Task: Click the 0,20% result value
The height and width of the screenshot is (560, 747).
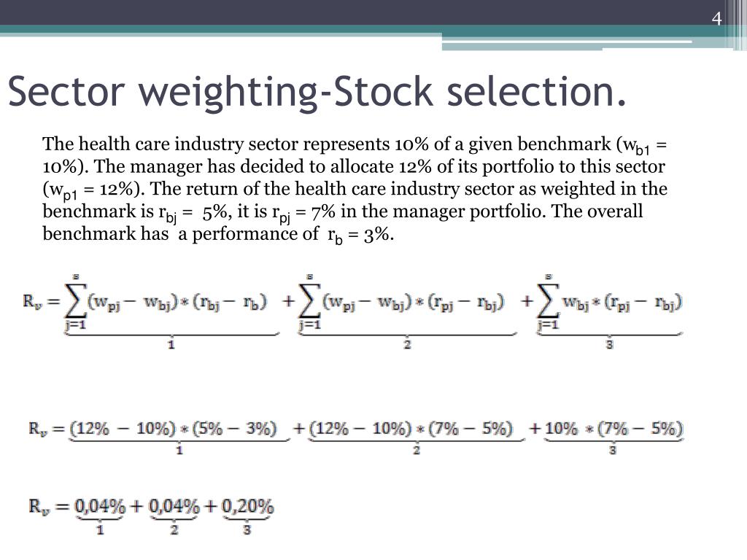Action: [248, 506]
